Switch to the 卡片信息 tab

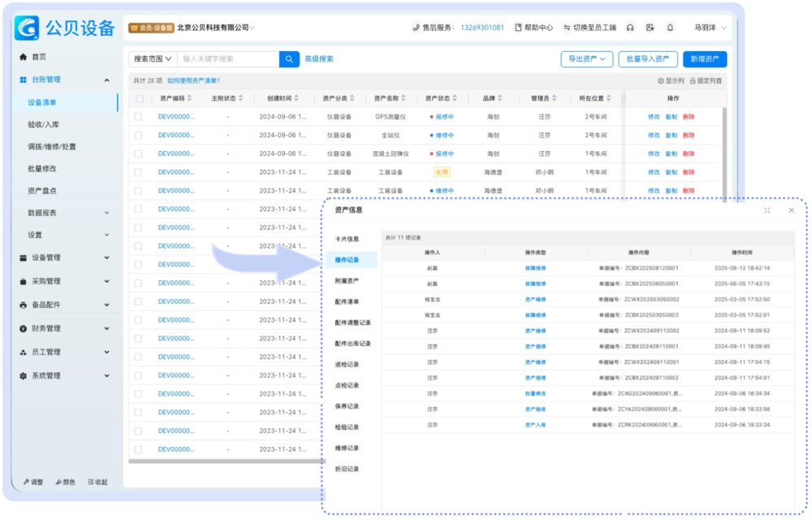coord(347,239)
